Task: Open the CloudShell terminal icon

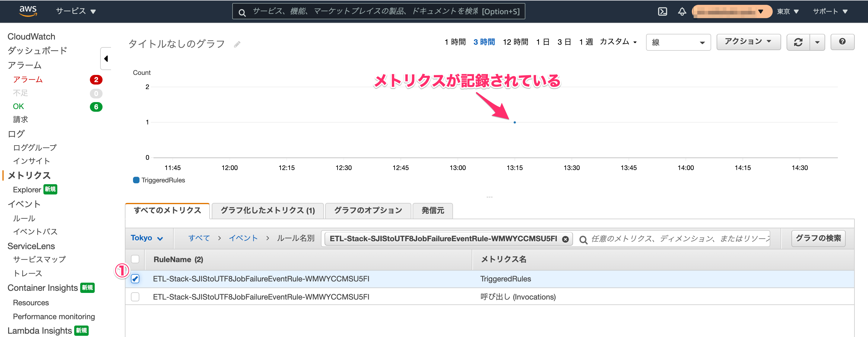Action: coord(662,11)
